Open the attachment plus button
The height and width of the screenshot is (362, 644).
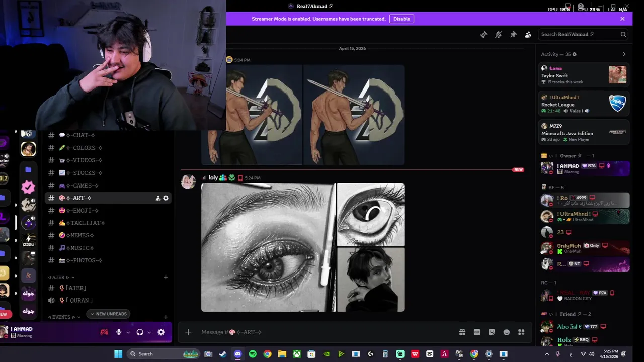[x=188, y=332]
